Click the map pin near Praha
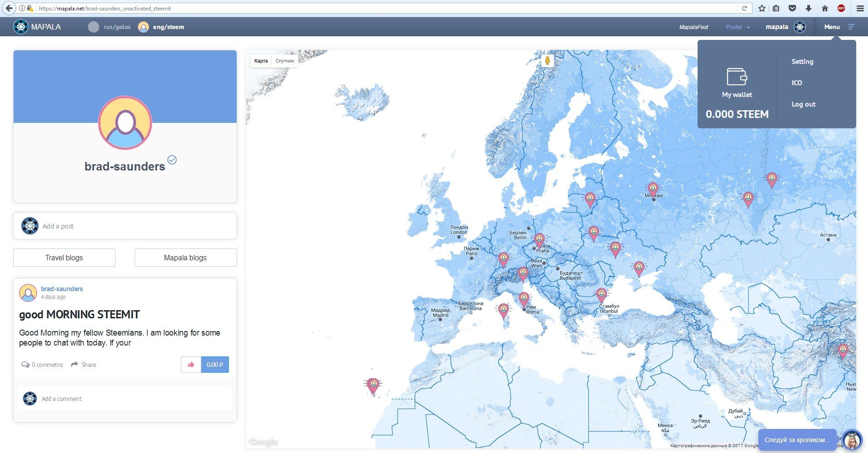 pyautogui.click(x=539, y=239)
